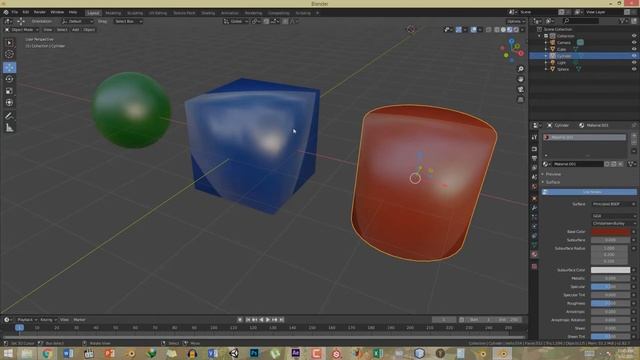This screenshot has width=640, height=360.
Task: Hide the Light object via eye icon
Action: tap(634, 62)
